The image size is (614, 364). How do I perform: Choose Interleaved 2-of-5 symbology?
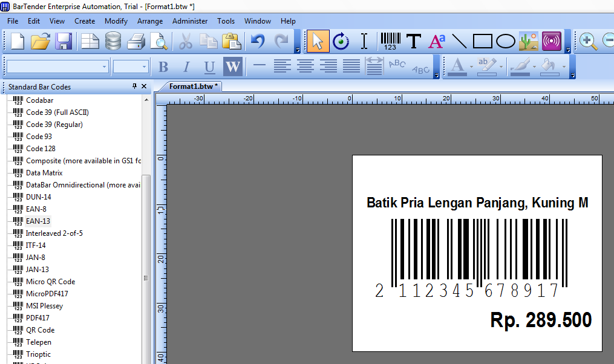pos(54,233)
